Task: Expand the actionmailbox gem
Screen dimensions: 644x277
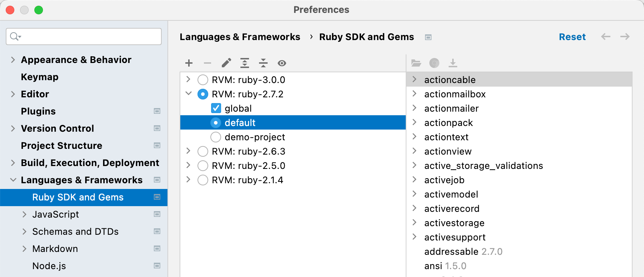Action: (x=414, y=93)
